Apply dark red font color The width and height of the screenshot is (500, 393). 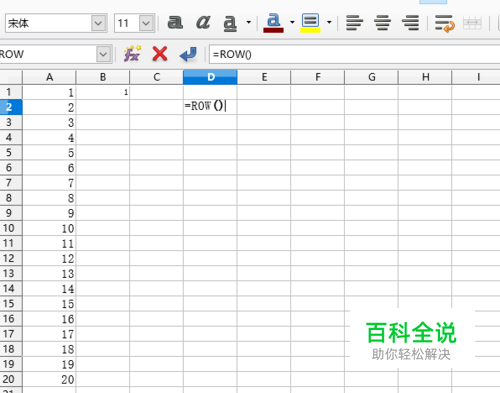coord(273,23)
